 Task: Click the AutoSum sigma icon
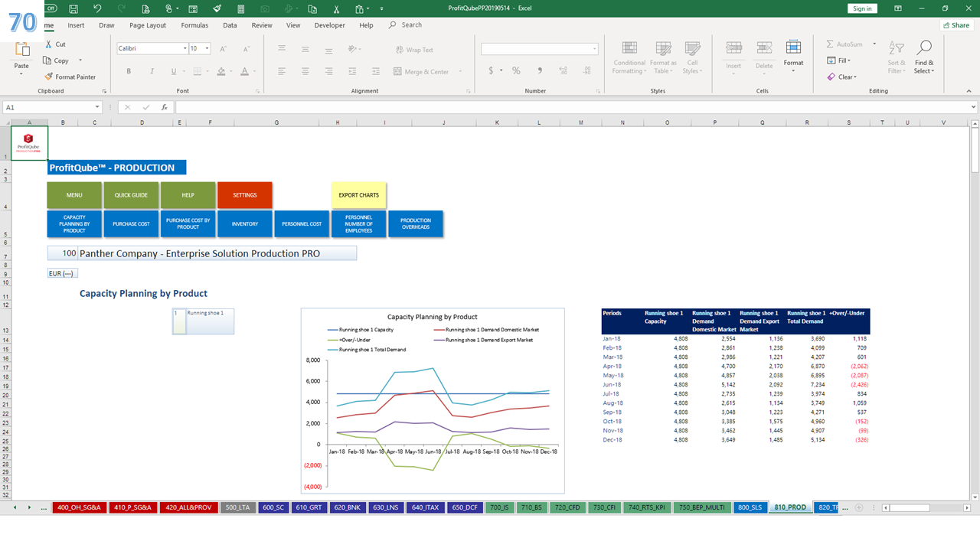831,44
